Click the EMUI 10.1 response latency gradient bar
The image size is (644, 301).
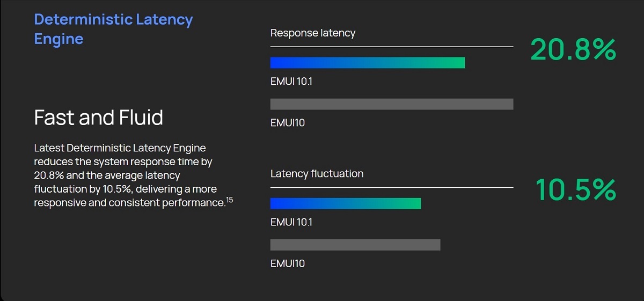tap(368, 63)
